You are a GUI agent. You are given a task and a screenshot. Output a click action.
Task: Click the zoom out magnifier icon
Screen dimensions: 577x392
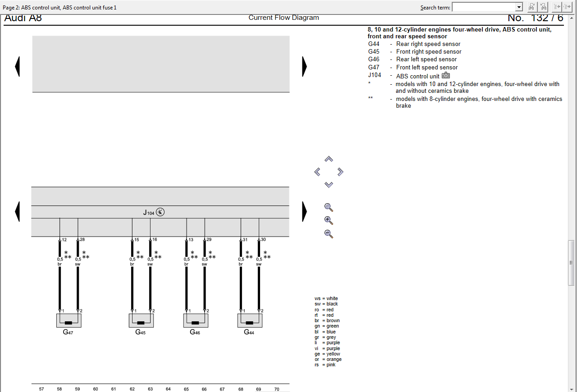coord(329,234)
